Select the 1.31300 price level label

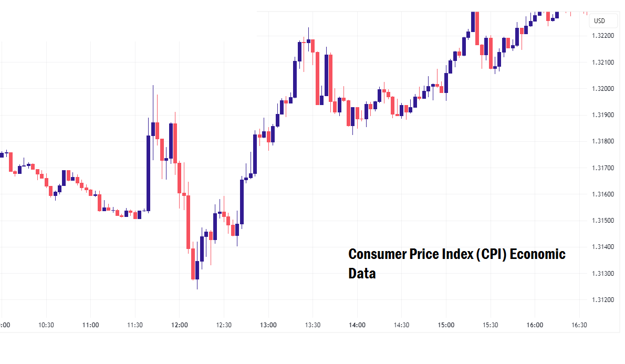point(603,274)
